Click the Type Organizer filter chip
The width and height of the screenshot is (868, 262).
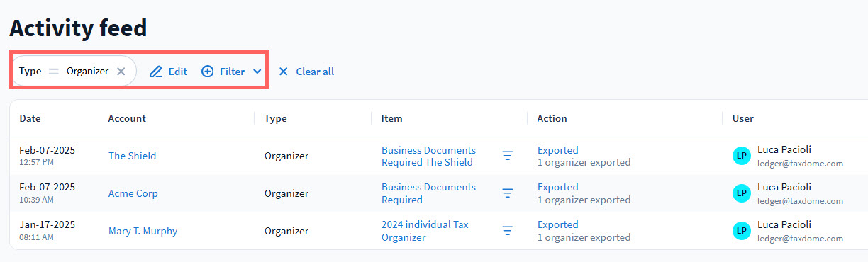pos(74,71)
